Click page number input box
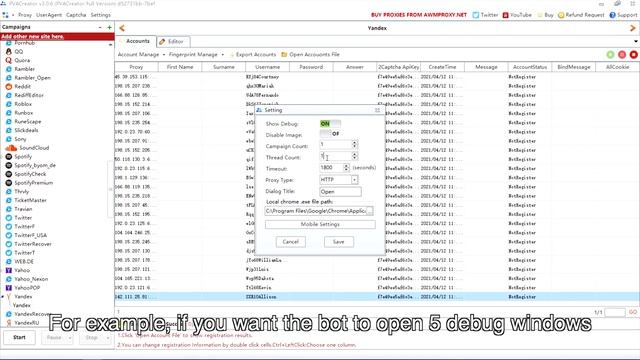640x360 pixels. (x=614, y=312)
